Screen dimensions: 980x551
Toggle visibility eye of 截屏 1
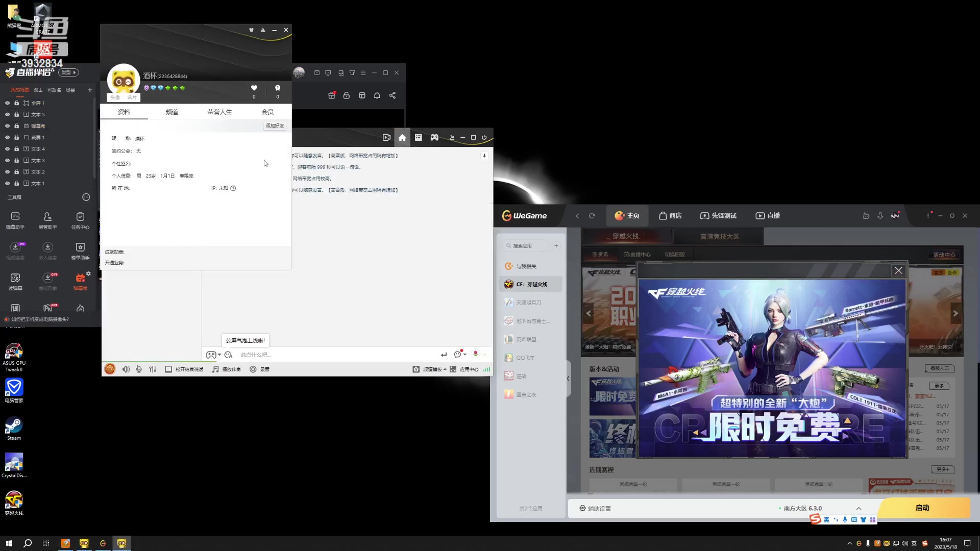tap(7, 137)
